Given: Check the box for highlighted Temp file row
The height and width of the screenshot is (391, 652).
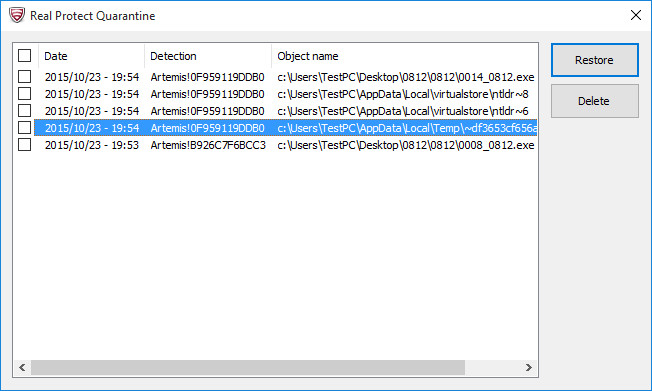Looking at the screenshot, I should 25,128.
